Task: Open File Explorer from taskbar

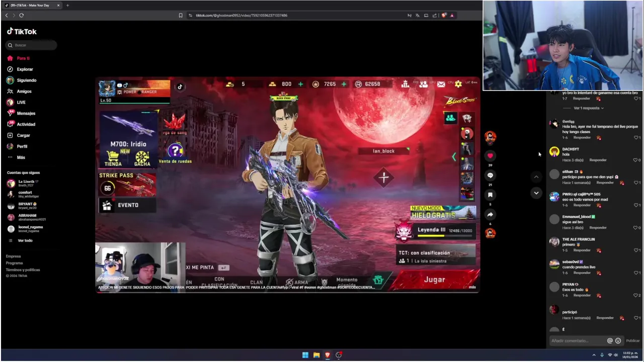Action: point(316,355)
